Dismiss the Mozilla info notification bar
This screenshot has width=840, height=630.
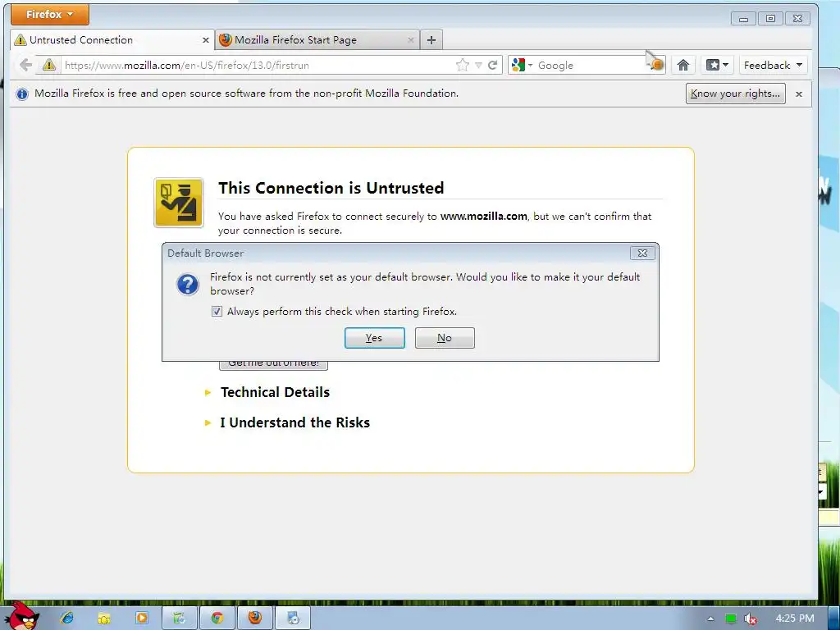click(x=799, y=94)
